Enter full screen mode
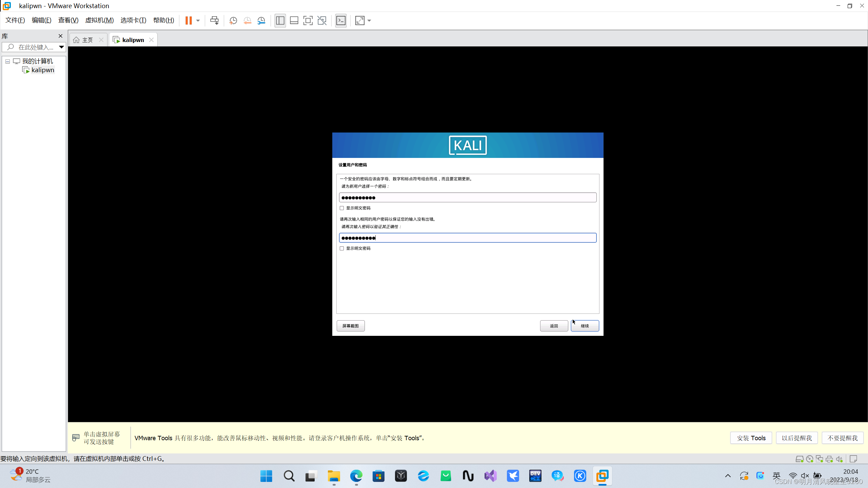The image size is (868, 488). [308, 21]
